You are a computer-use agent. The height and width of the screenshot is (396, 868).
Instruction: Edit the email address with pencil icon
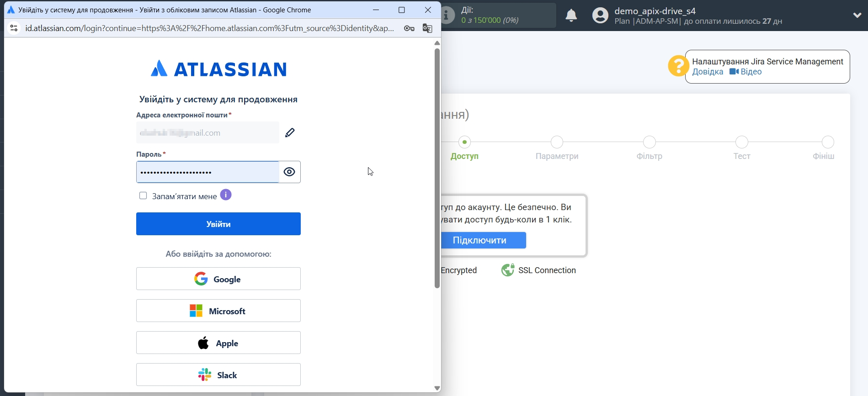[x=290, y=132]
